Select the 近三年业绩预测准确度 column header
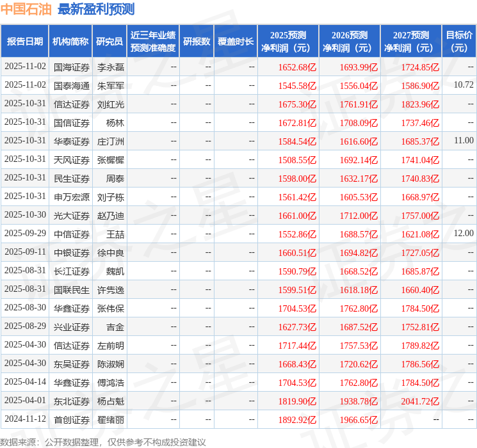This screenshot has height=448, width=477. [153, 42]
